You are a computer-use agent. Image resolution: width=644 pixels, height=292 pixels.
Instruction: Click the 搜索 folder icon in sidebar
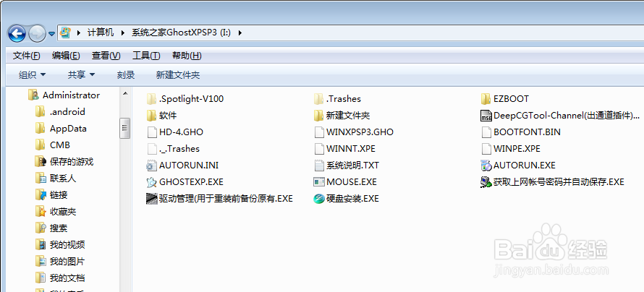click(x=41, y=228)
